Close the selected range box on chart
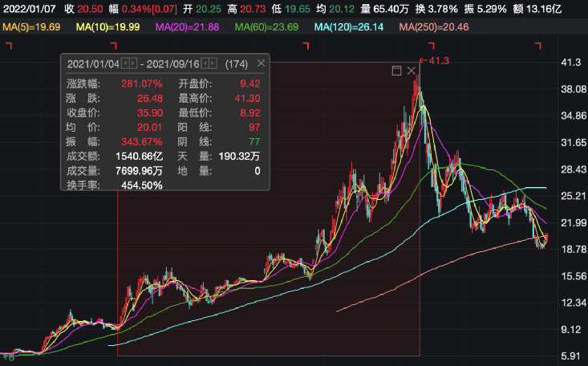Screen dimensions: 588x366 [412, 71]
